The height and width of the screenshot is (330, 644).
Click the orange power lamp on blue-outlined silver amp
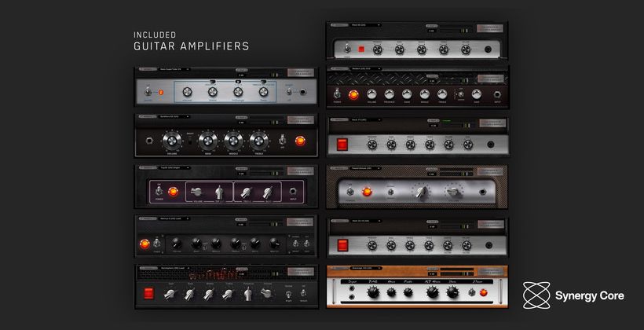(160, 93)
